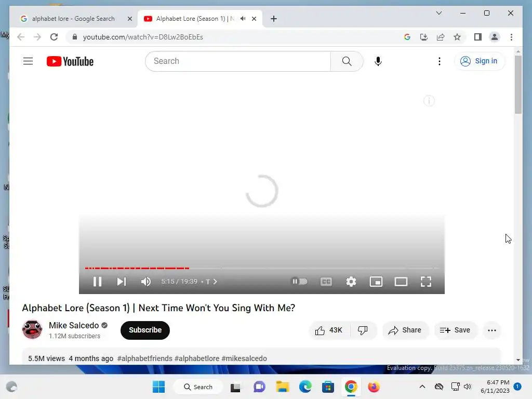Seek on the video progress bar
The width and height of the screenshot is (532, 399).
click(262, 268)
